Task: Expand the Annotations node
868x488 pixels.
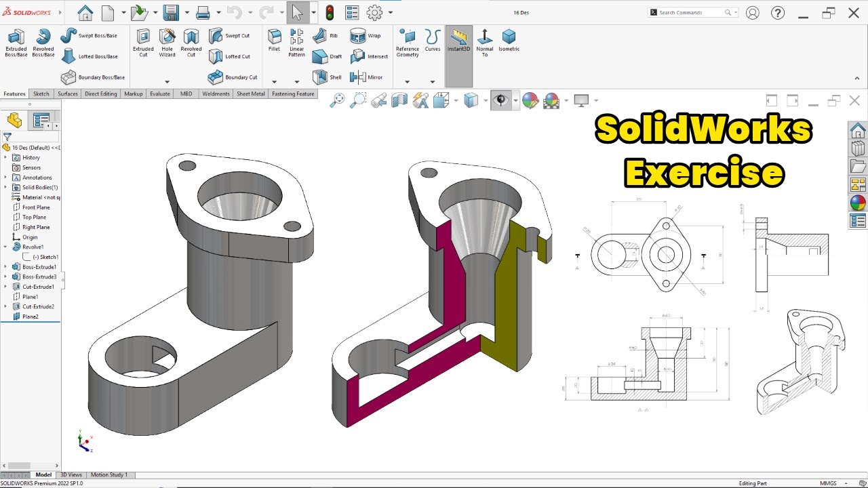Action: pos(6,178)
